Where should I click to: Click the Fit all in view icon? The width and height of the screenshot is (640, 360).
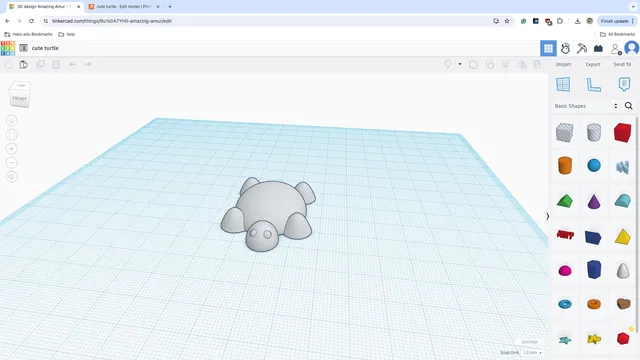point(12,135)
